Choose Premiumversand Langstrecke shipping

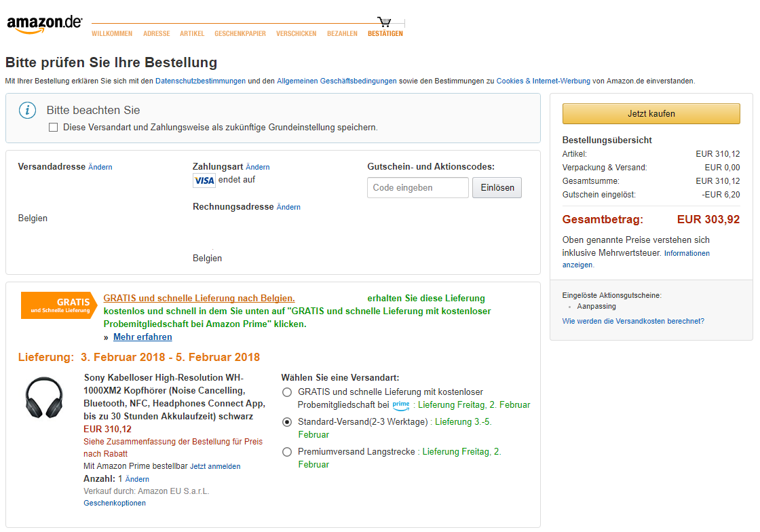[x=287, y=452]
